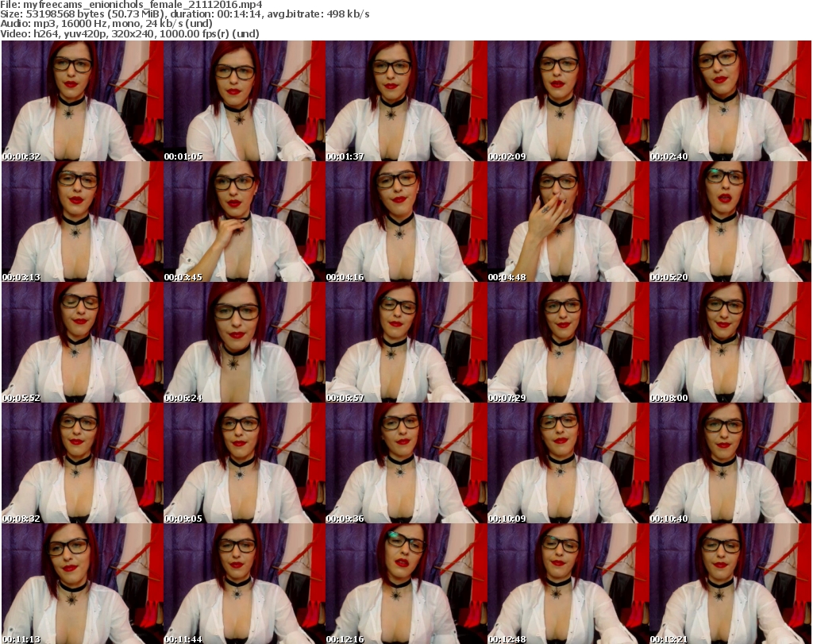Select the thumbnail timestamped 00:01:05
The image size is (813, 644).
click(x=245, y=101)
